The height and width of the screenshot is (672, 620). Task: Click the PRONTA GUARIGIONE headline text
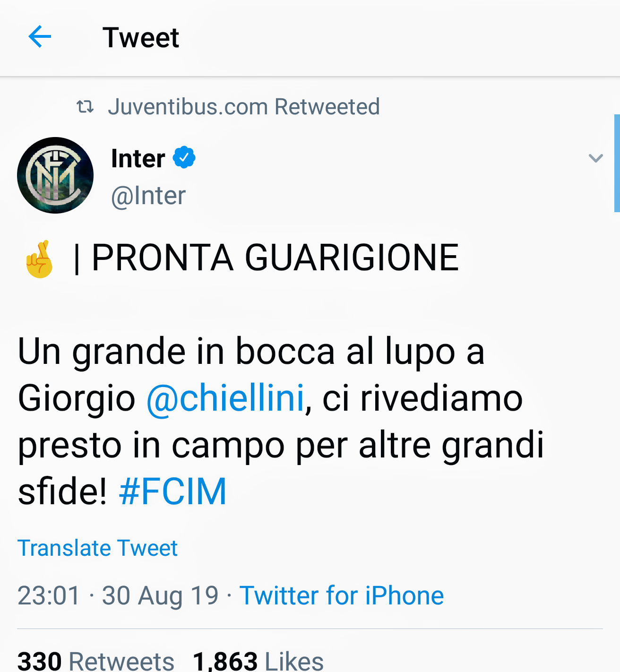coord(275,258)
